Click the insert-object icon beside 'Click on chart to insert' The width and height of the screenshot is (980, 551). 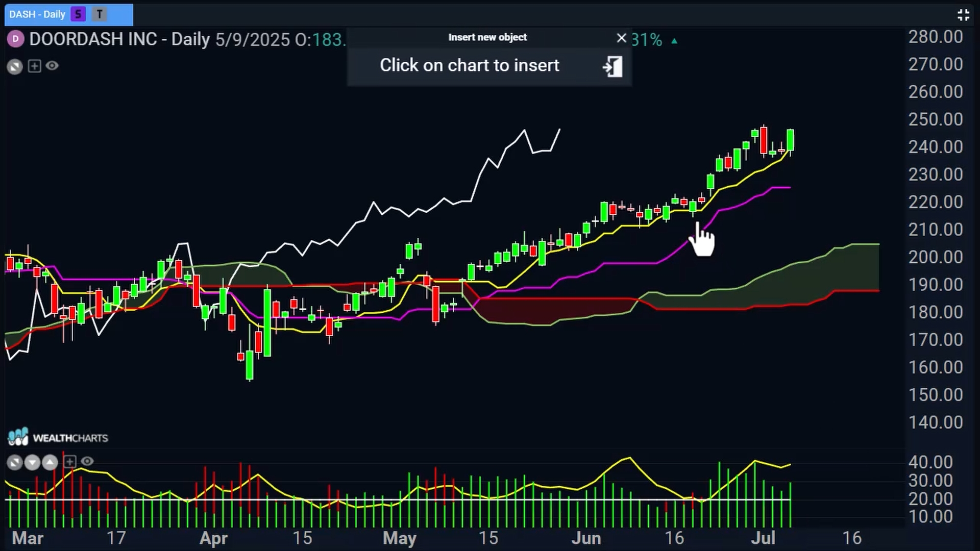612,66
